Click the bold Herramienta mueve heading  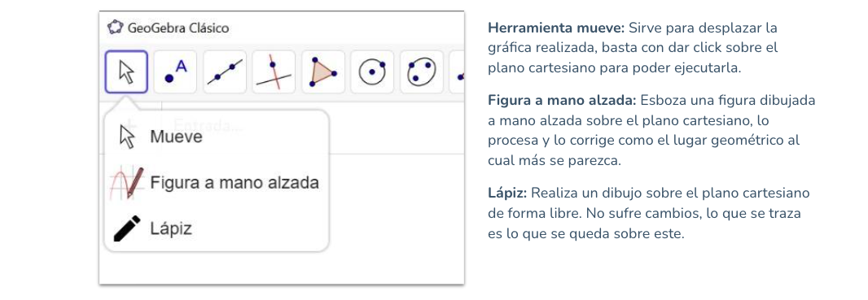(556, 28)
